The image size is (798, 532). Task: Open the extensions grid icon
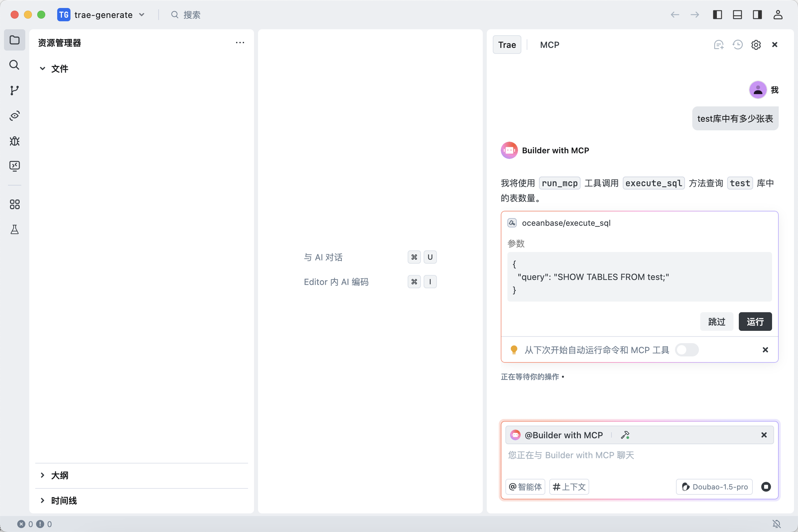(14, 204)
